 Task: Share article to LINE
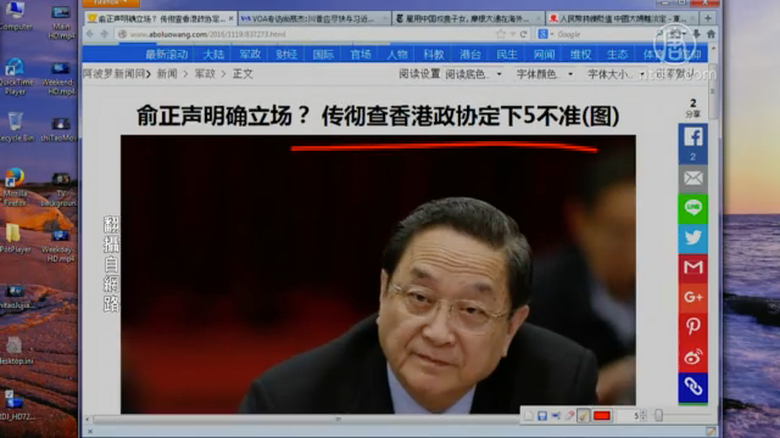coord(692,208)
